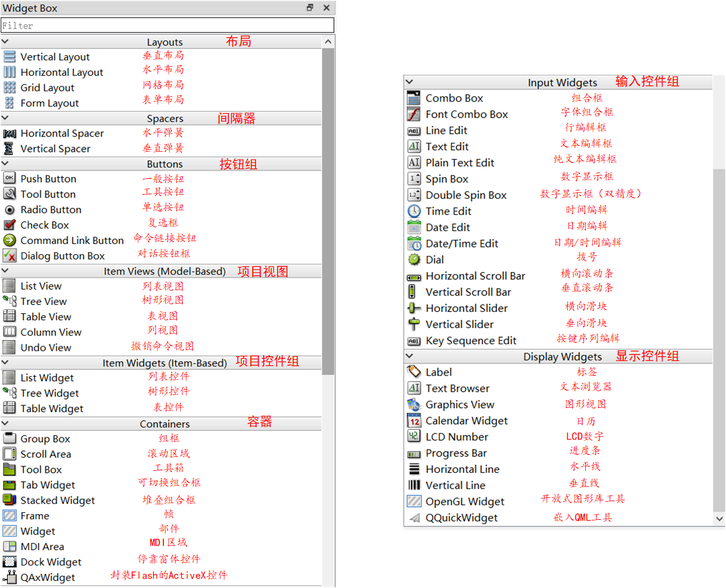Choose the Stacked Widget icon
The height and width of the screenshot is (588, 726).
[9, 500]
